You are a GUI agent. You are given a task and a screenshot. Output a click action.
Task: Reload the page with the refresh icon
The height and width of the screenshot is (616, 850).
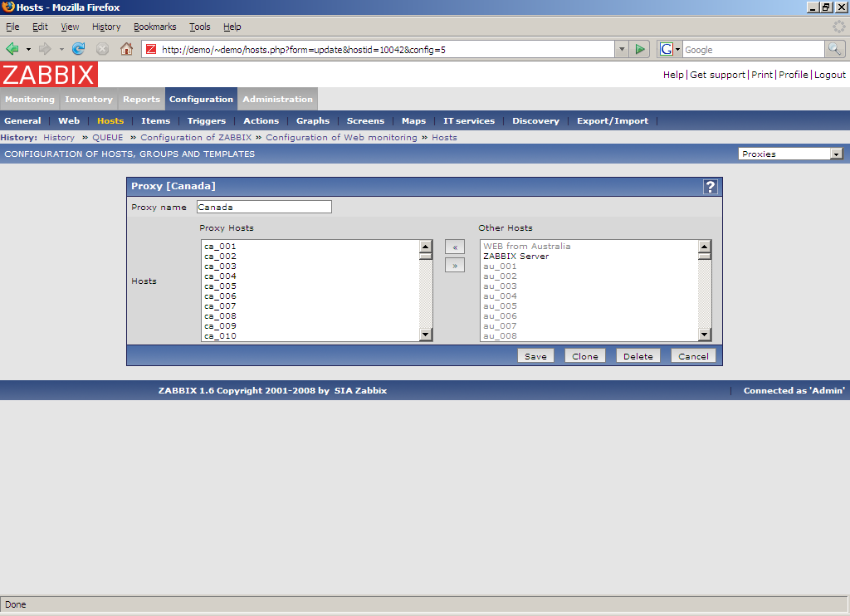tap(79, 49)
